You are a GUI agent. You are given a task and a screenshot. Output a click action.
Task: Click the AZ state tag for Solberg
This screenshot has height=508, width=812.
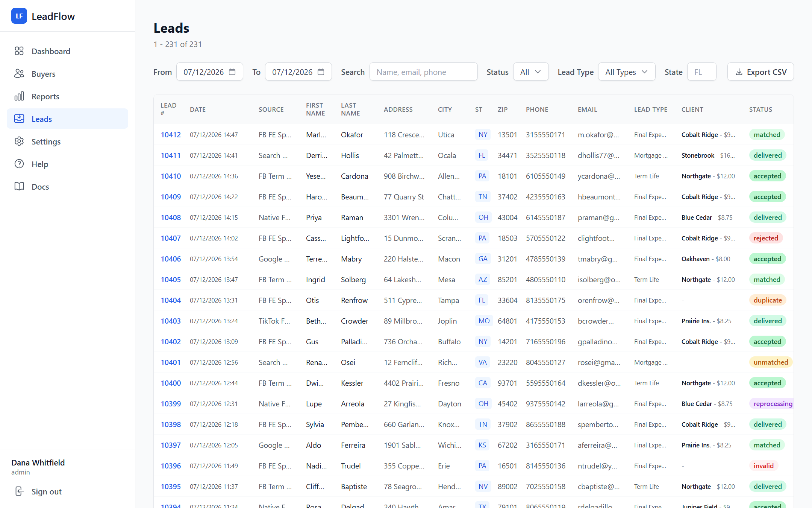[x=483, y=279]
